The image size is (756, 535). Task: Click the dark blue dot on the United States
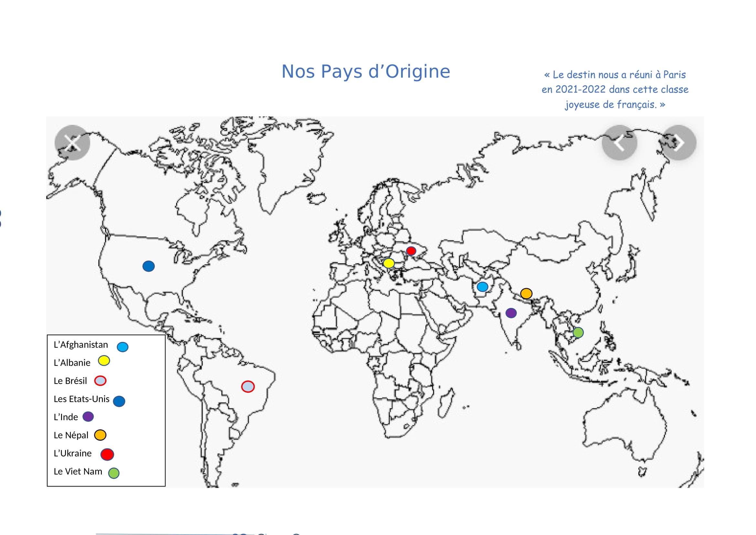[x=148, y=266]
